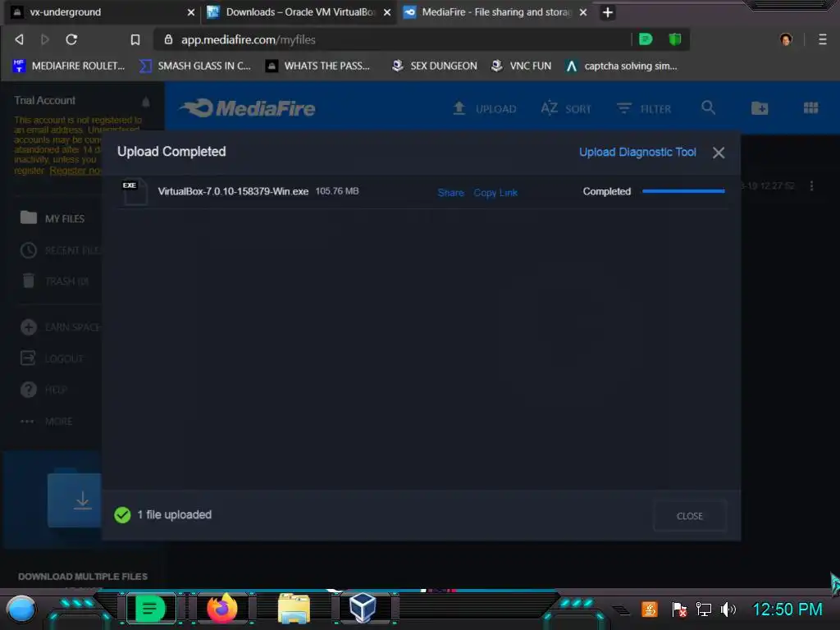Open the green chat app in taskbar
The image size is (840, 630).
(151, 609)
